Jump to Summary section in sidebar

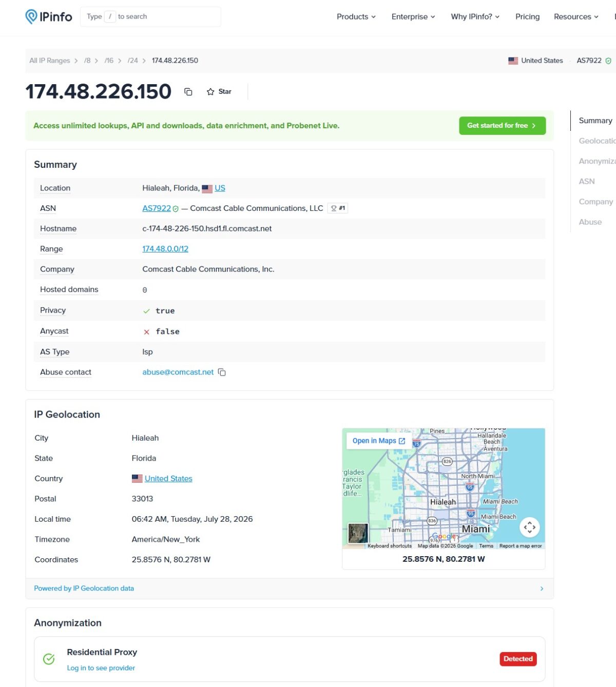click(595, 121)
